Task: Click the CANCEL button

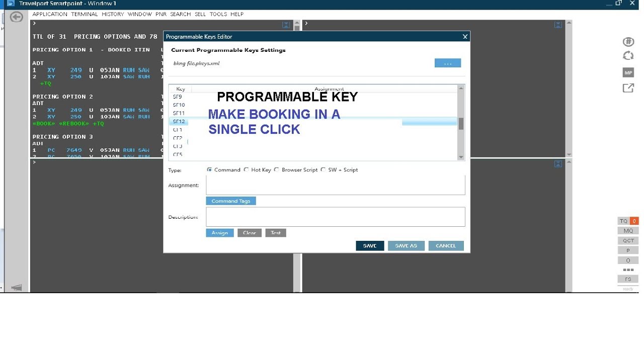Action: [446, 246]
